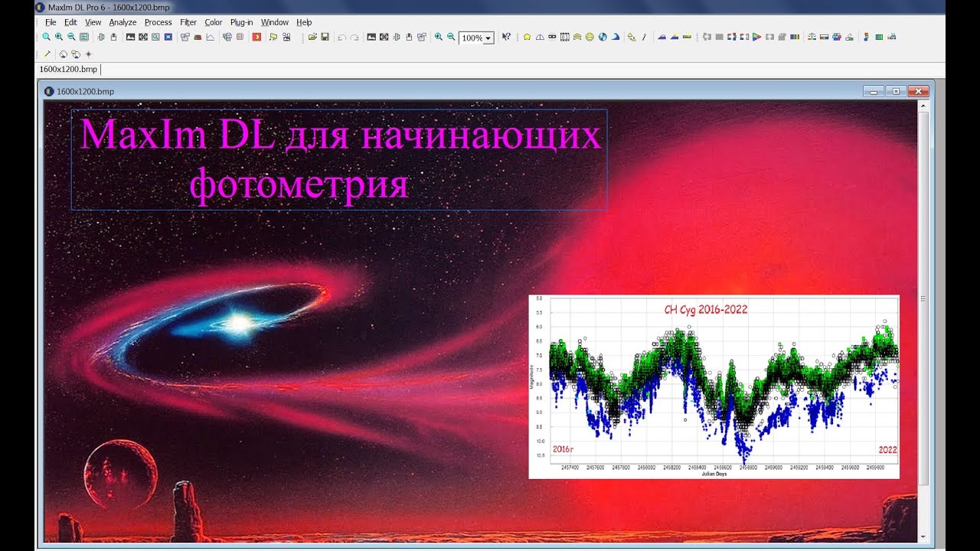The image size is (980, 551).
Task: Click the color bars toolbar icon
Action: click(x=795, y=37)
